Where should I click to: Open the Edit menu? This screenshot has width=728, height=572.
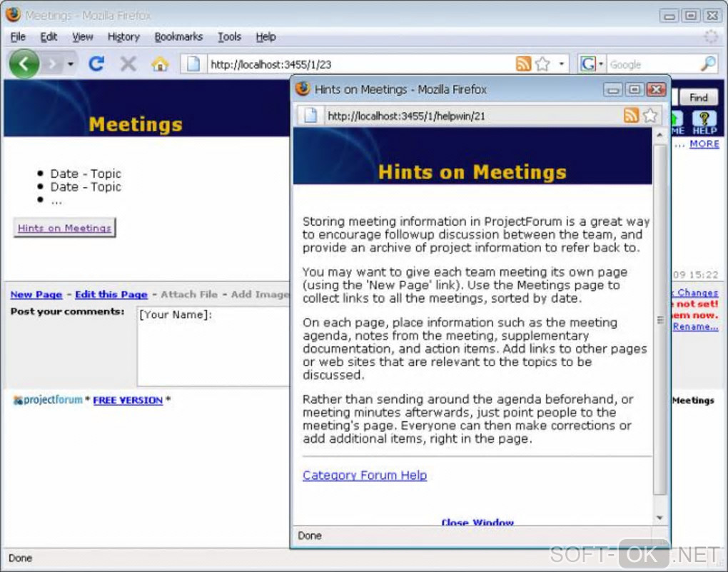pos(49,36)
